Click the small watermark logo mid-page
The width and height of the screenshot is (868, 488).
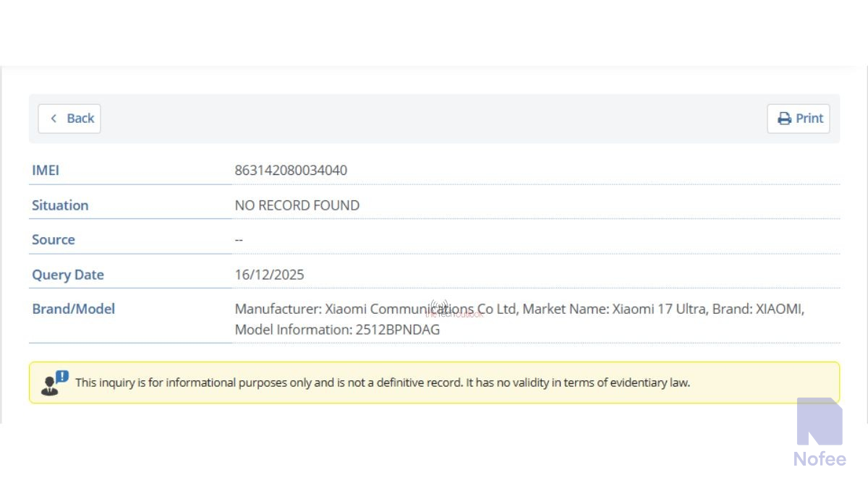(x=440, y=309)
